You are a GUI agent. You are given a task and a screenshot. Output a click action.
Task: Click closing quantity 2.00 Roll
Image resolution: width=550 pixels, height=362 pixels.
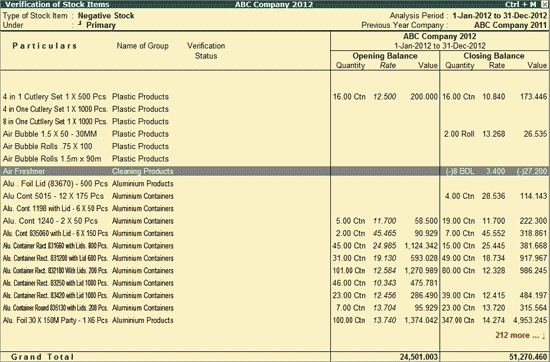(x=459, y=134)
